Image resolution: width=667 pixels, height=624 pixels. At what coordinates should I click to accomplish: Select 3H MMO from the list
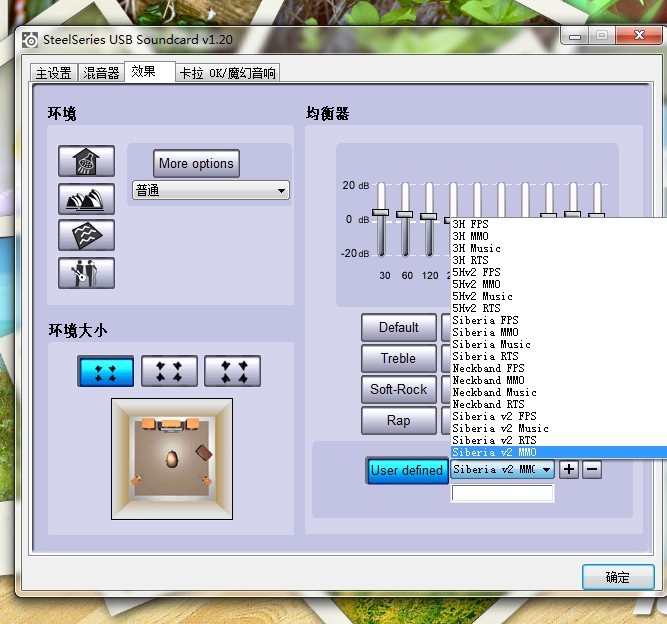point(559,236)
